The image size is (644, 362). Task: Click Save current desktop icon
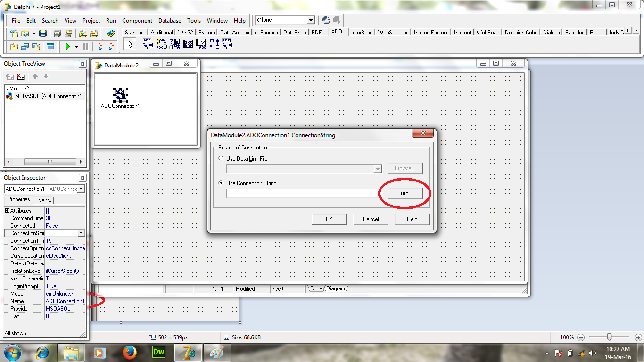pyautogui.click(x=326, y=20)
